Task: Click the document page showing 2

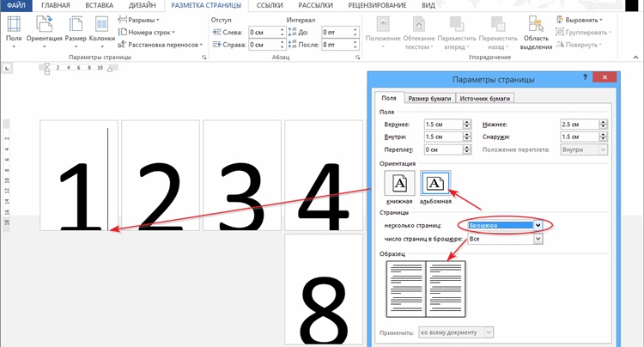Action: (161, 175)
